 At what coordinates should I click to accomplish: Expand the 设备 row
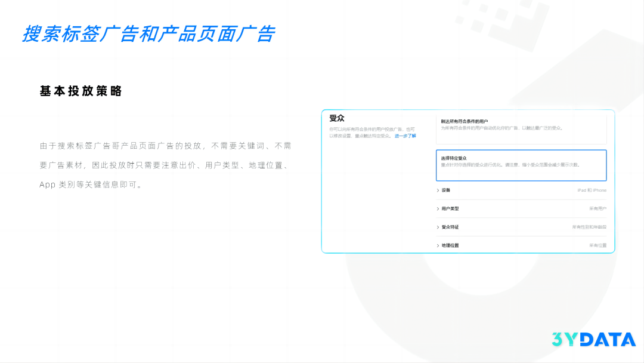point(521,190)
